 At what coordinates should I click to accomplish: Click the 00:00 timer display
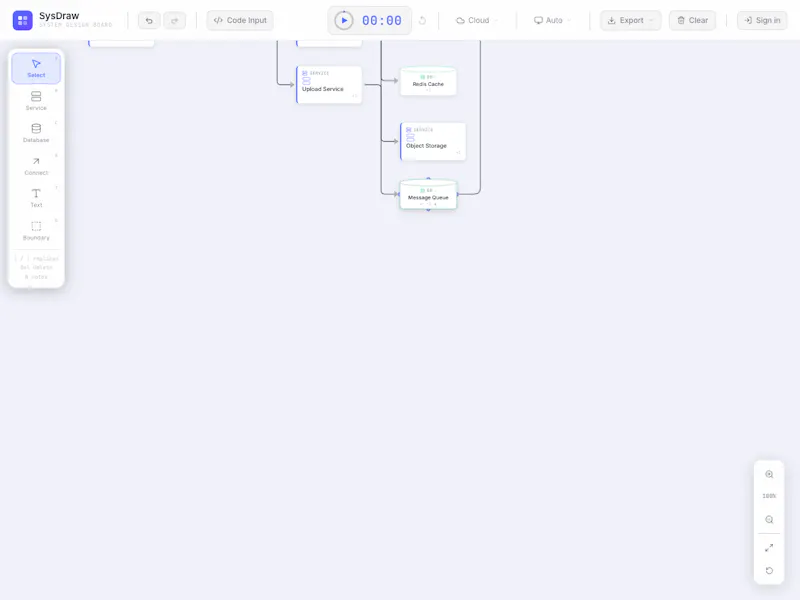pos(382,20)
